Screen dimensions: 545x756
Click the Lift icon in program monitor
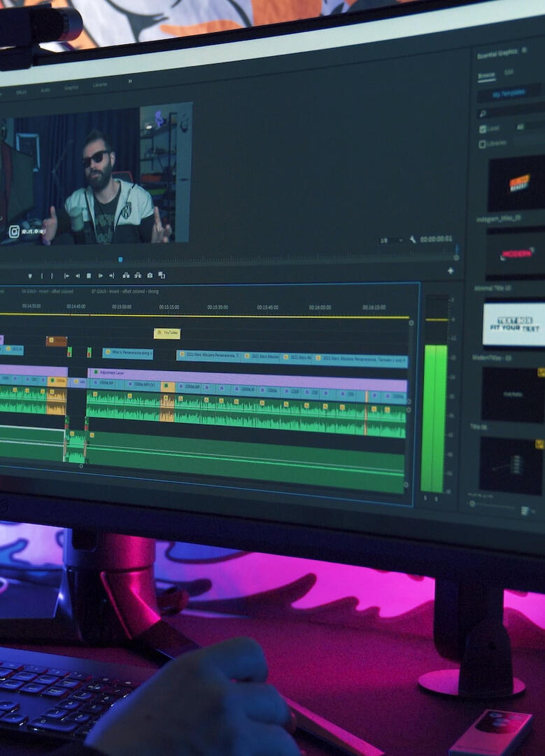click(126, 275)
